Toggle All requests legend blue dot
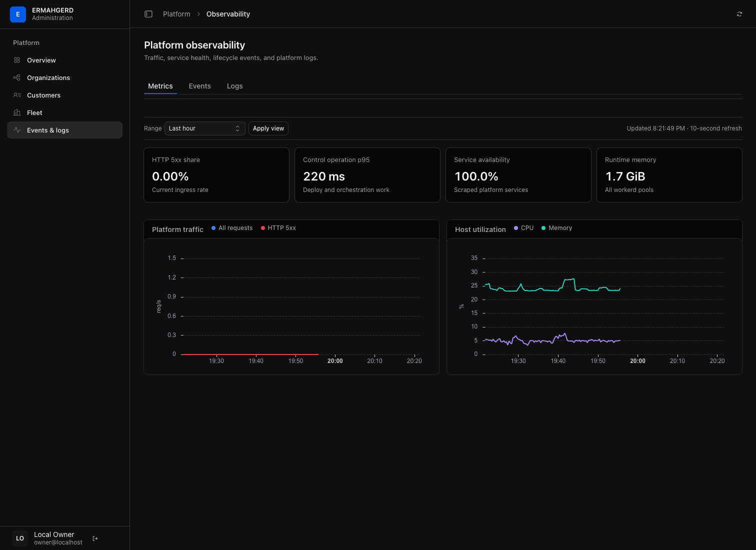 point(213,228)
